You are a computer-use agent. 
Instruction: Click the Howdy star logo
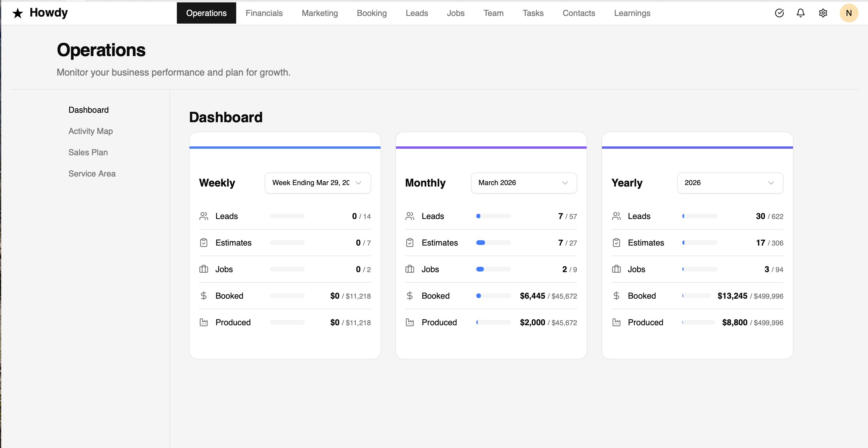17,13
